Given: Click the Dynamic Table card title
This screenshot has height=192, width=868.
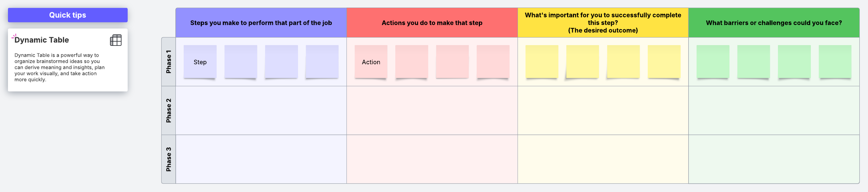Looking at the screenshot, I should pos(42,40).
